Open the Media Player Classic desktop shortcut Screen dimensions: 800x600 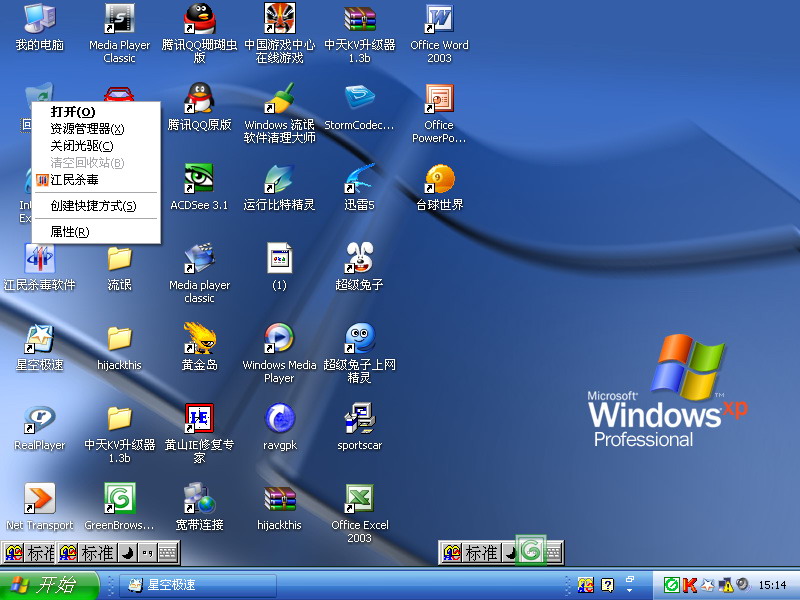pos(119,19)
